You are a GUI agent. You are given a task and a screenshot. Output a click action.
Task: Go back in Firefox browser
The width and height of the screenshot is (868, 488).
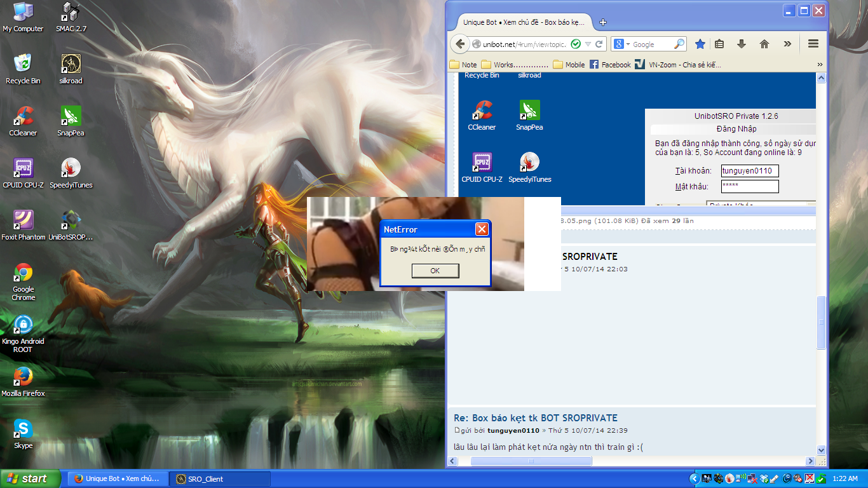[x=460, y=44]
